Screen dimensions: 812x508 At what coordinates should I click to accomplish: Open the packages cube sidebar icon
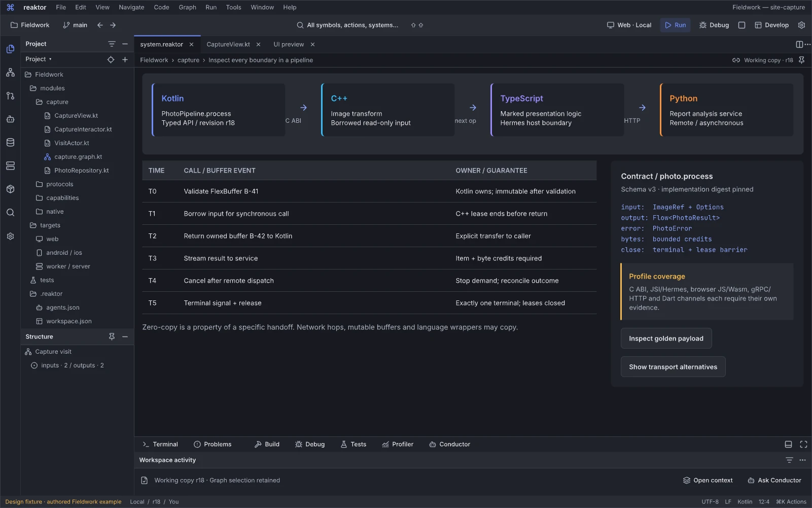click(10, 189)
